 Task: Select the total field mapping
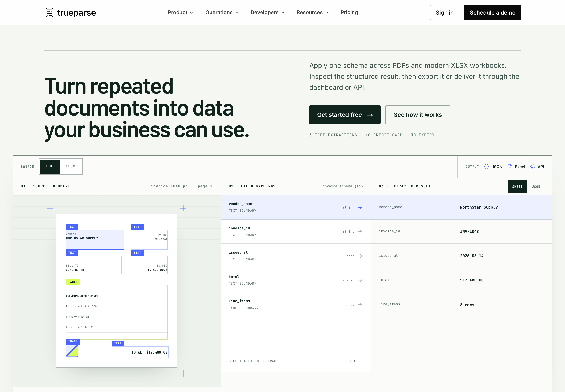coord(295,280)
